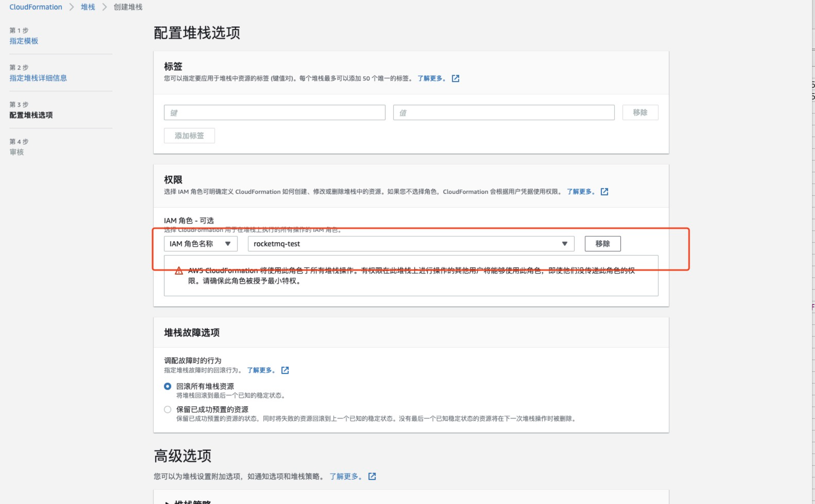The width and height of the screenshot is (815, 504).
Task: Click the 添加标签 button
Action: click(x=189, y=136)
